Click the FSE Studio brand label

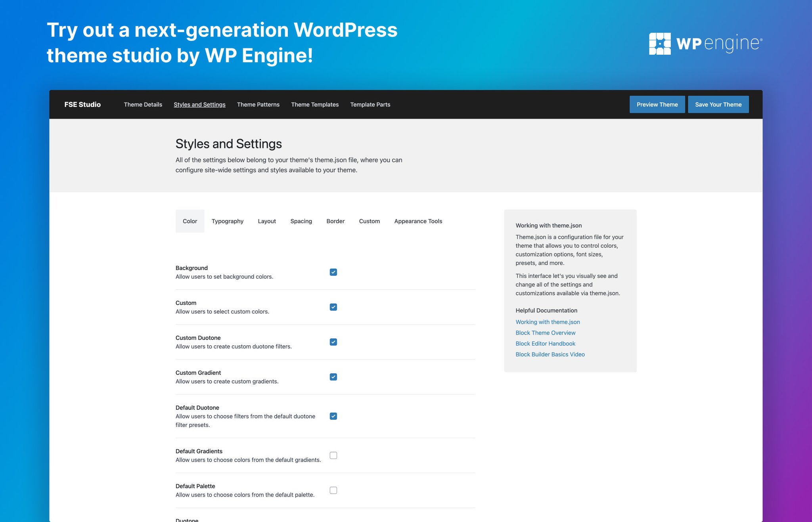point(82,104)
